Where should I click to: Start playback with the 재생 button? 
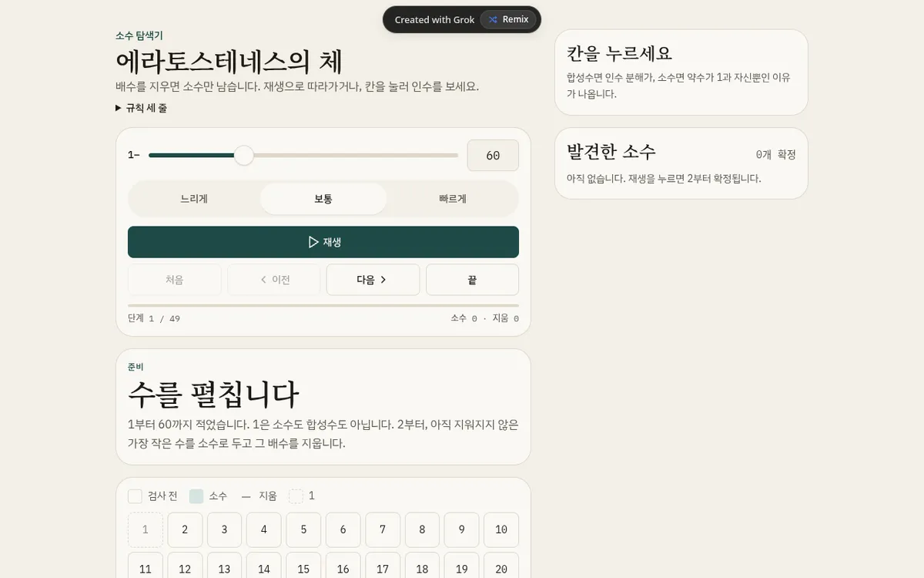coord(323,242)
